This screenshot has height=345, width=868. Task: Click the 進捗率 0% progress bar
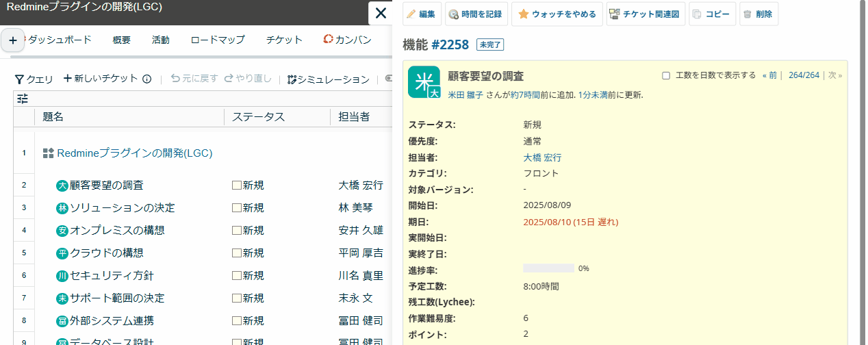(548, 268)
